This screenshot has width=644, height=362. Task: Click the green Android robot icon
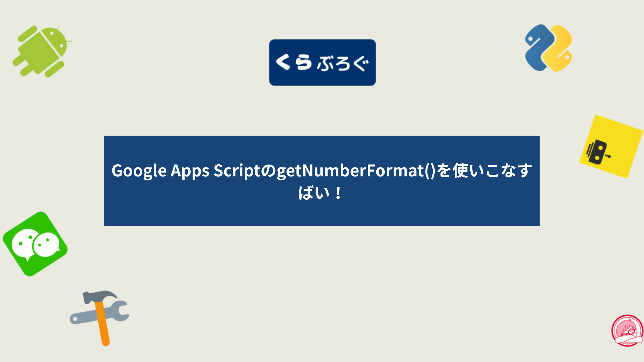click(x=41, y=51)
